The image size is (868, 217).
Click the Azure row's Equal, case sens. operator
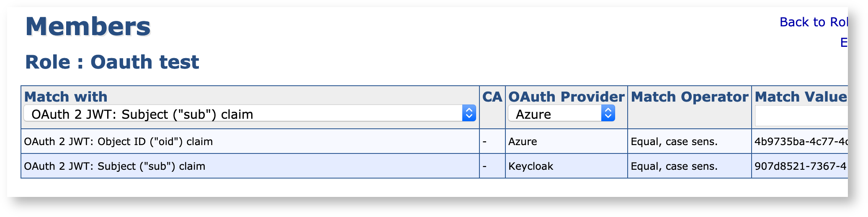pos(674,142)
